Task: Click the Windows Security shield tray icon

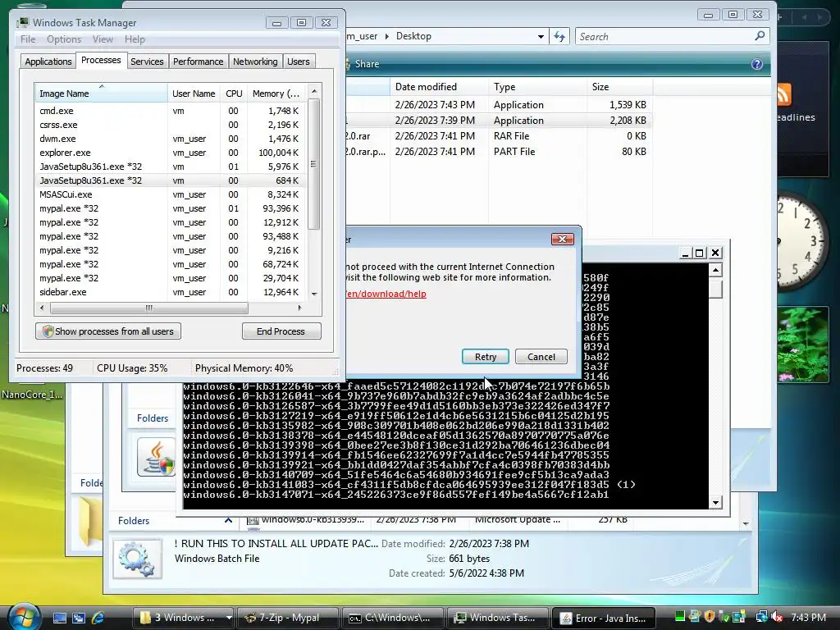Action: click(x=710, y=617)
